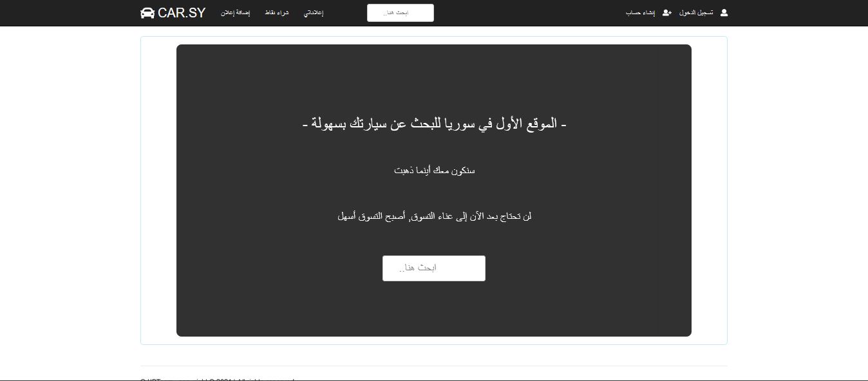The height and width of the screenshot is (381, 868).
Task: Click the car logo icon
Action: [x=147, y=13]
